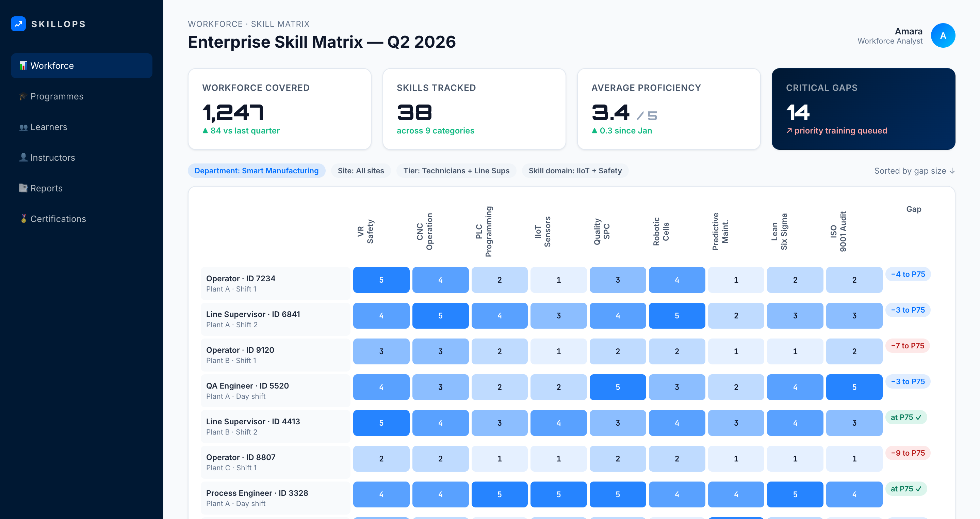Click the IIoT Sensors column header

543,231
